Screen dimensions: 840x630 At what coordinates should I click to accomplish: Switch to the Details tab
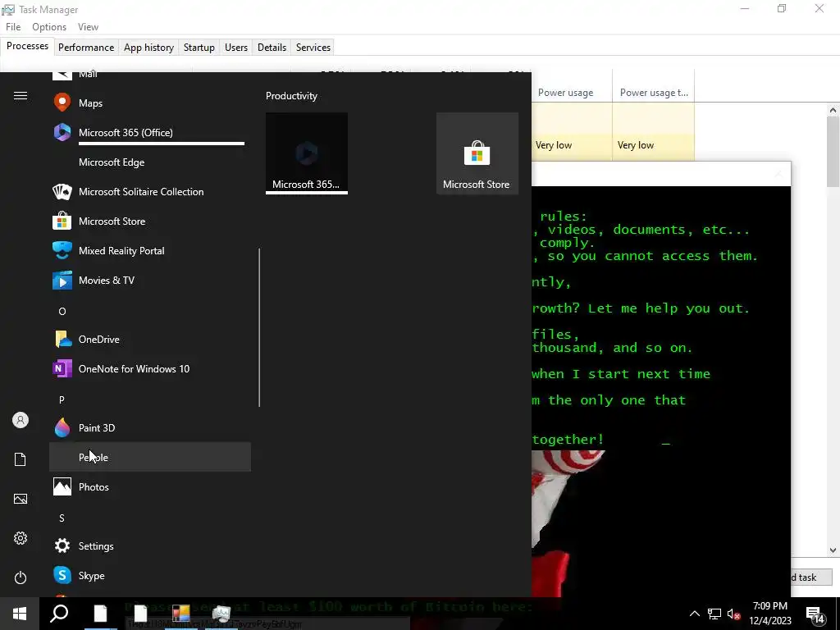pos(272,47)
